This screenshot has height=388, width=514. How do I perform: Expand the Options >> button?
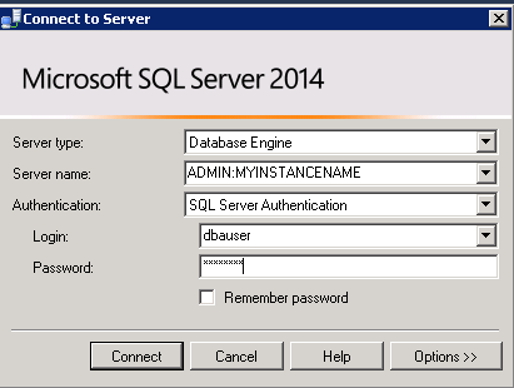coord(446,356)
